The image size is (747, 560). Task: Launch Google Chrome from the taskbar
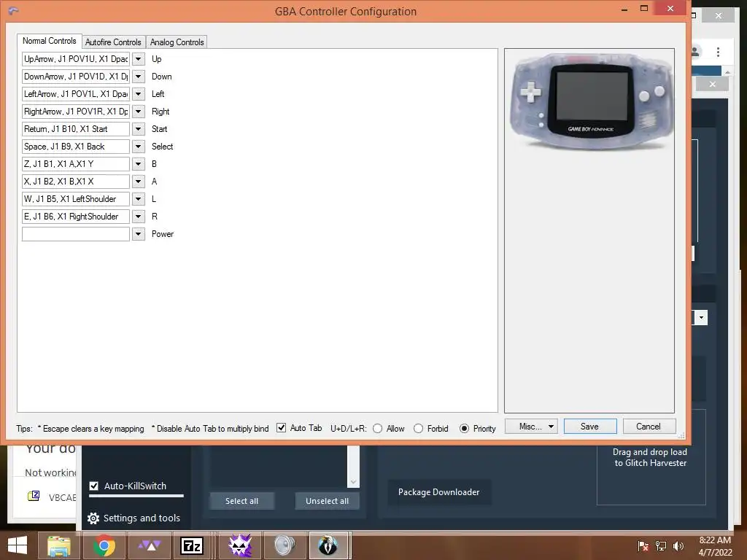pos(104,545)
